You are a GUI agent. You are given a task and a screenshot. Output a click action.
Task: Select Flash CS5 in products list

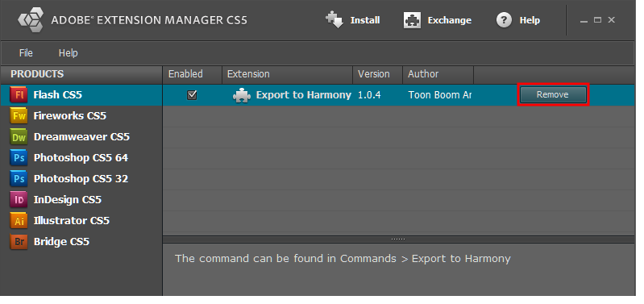[x=81, y=95]
